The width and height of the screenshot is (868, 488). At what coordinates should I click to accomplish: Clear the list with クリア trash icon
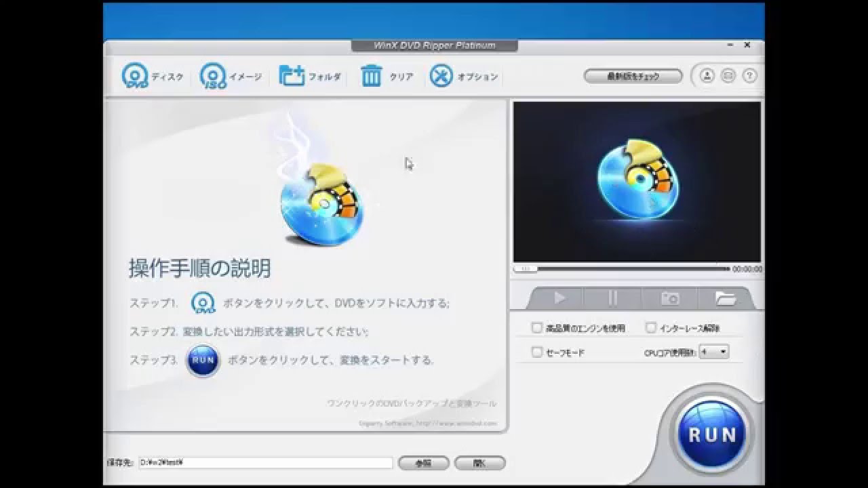[x=387, y=77]
